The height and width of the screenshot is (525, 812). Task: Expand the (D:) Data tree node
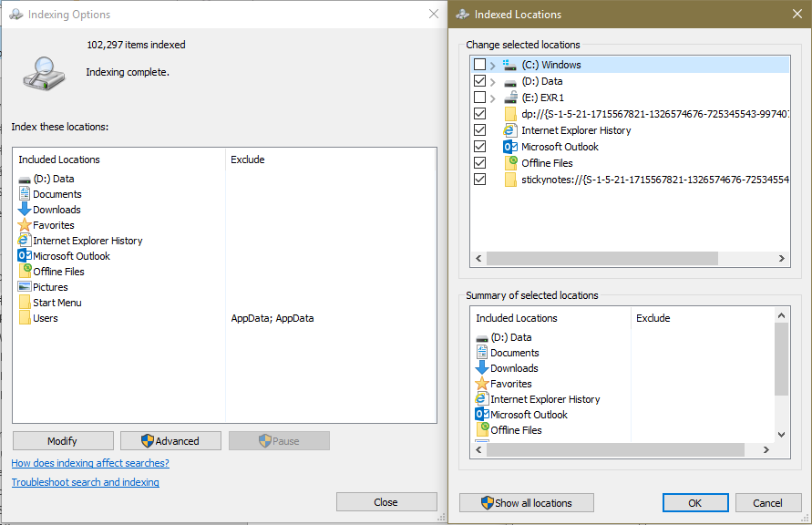pyautogui.click(x=493, y=80)
